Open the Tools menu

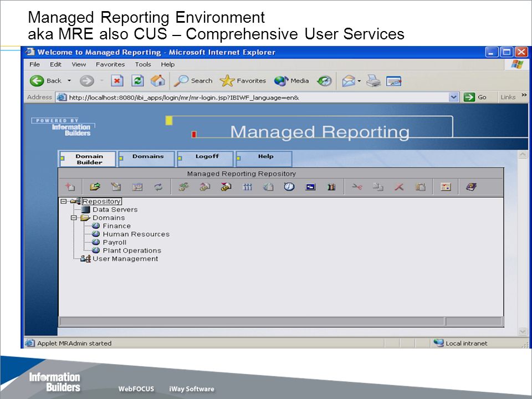[x=143, y=64]
